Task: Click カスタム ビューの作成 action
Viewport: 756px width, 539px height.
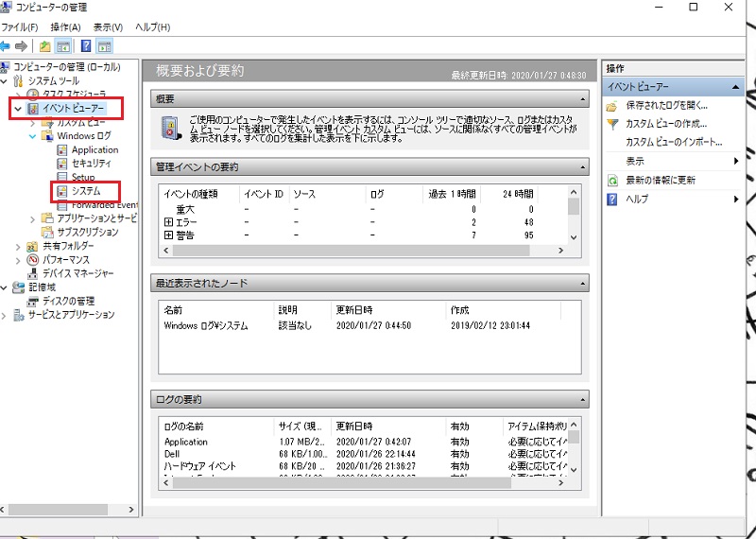Action: point(666,124)
